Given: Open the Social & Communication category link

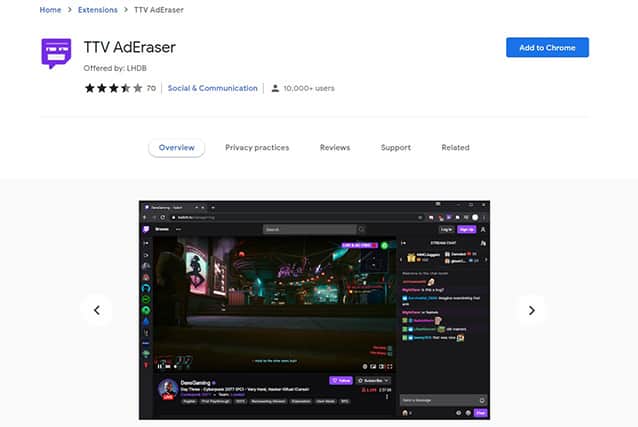Looking at the screenshot, I should [x=212, y=88].
